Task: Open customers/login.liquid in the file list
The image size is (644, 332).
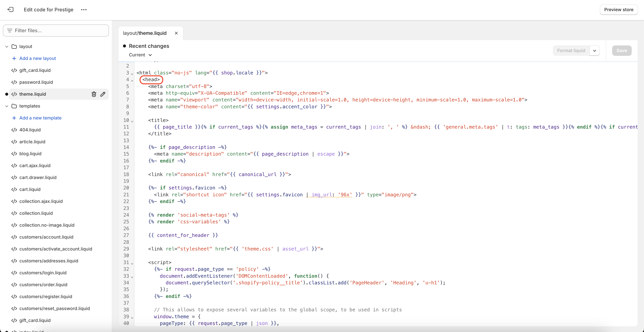Action: click(x=43, y=273)
